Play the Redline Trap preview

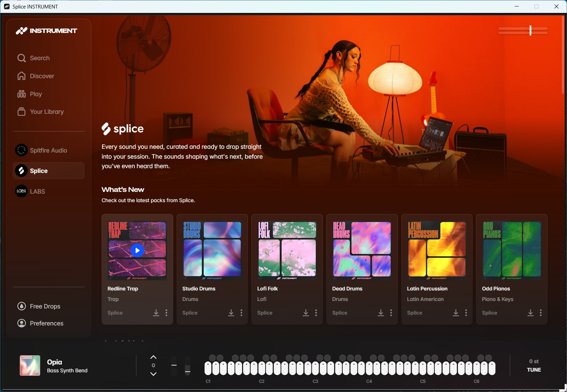click(137, 251)
